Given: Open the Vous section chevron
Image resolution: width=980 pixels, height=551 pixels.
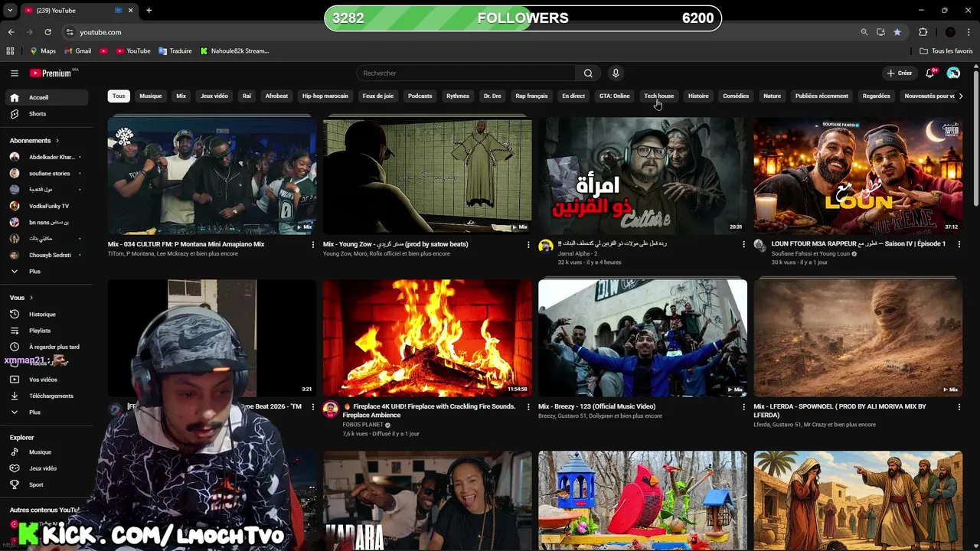Looking at the screenshot, I should coord(31,298).
